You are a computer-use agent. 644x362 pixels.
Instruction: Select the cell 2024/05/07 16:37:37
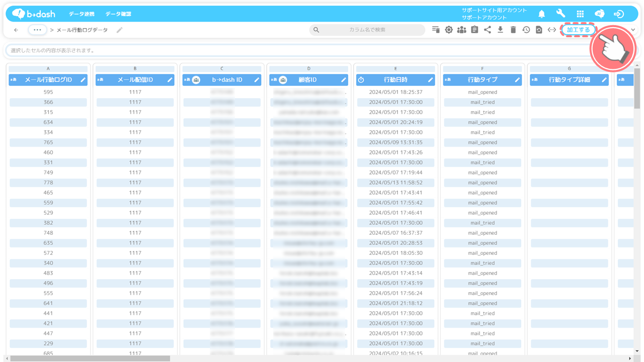click(x=395, y=233)
